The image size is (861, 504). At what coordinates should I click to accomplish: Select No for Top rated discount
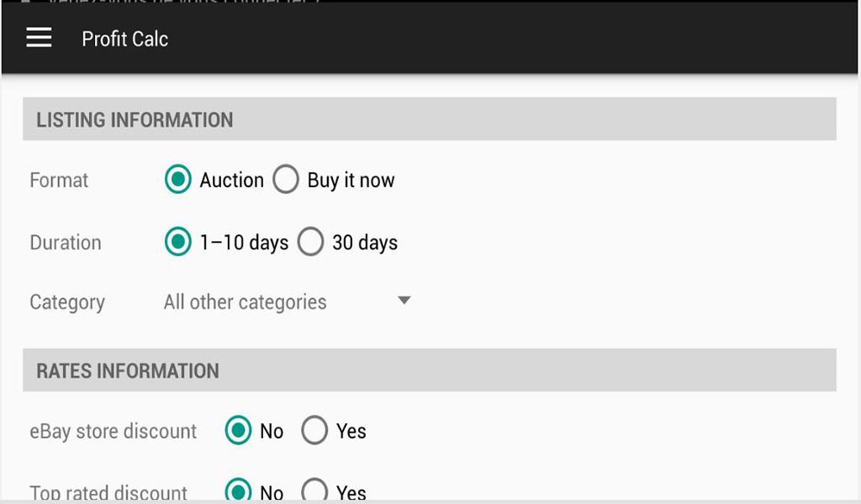[x=239, y=491]
